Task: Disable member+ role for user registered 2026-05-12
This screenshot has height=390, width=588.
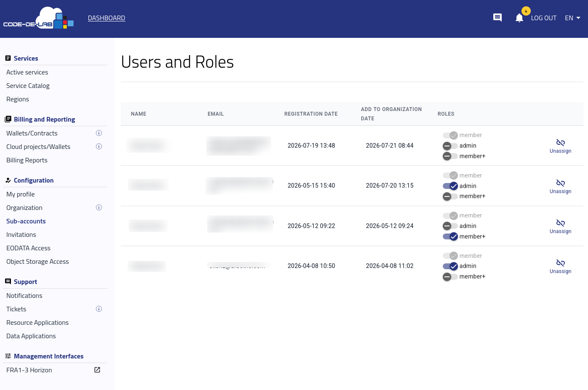Action: [450, 236]
